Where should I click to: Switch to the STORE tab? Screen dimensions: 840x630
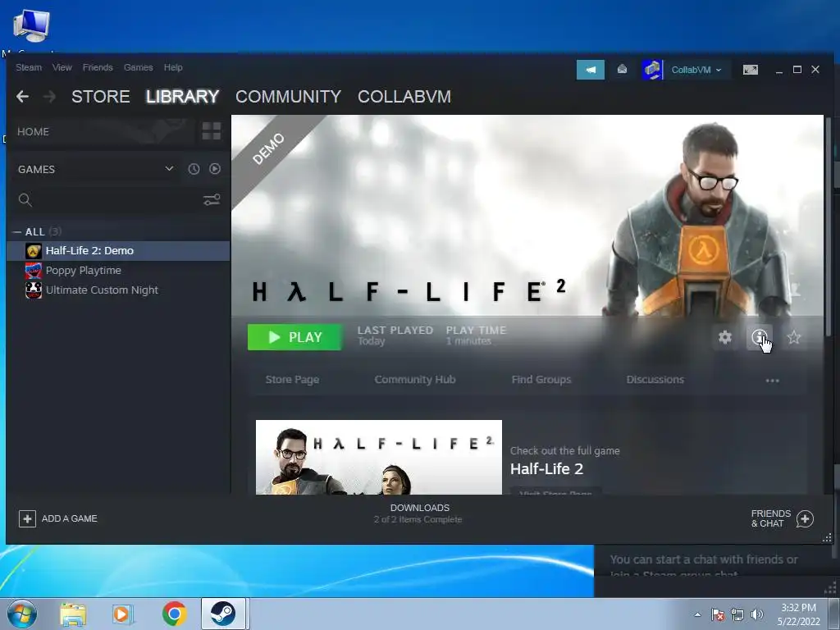101,97
